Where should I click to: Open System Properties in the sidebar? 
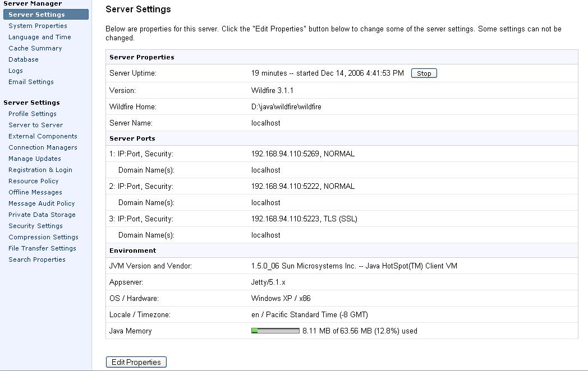[38, 26]
